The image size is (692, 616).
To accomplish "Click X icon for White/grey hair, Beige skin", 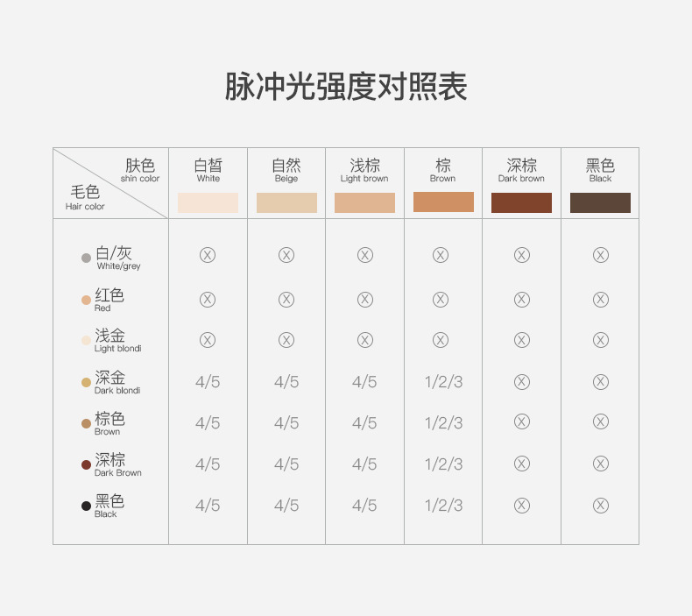I will click(286, 255).
